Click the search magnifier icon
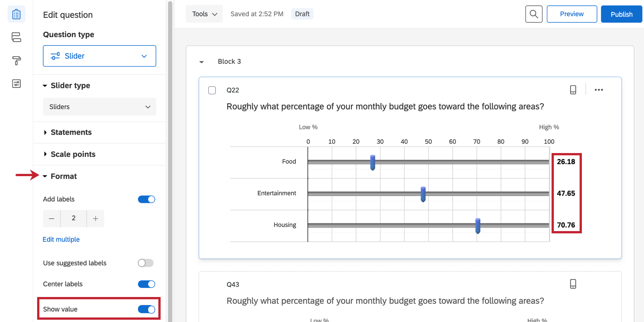 click(534, 14)
